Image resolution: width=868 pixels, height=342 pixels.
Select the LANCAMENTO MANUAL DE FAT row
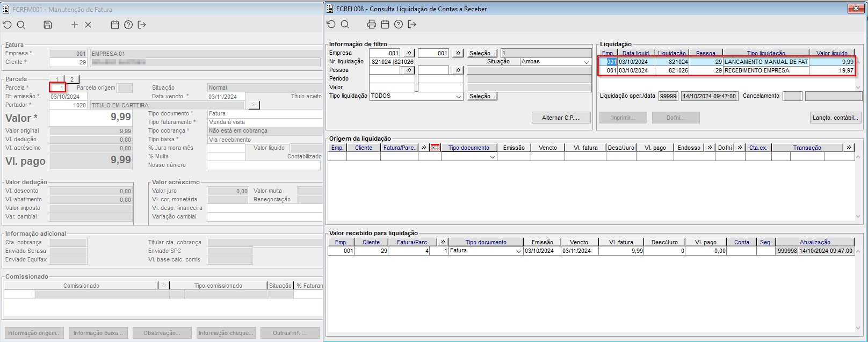tap(727, 62)
